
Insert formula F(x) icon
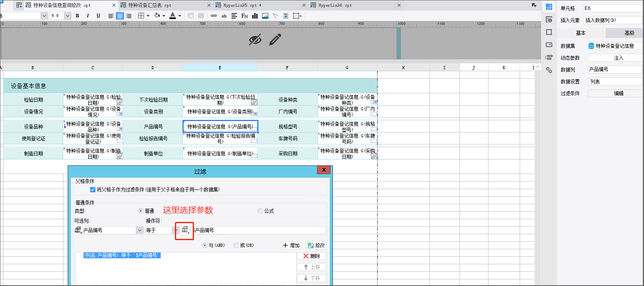pos(245,16)
